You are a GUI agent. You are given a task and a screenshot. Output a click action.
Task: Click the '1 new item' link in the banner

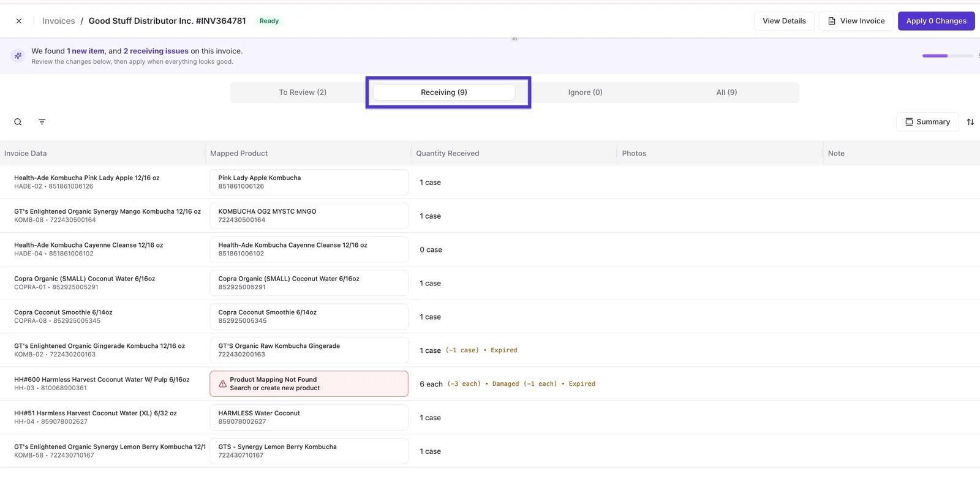(86, 51)
